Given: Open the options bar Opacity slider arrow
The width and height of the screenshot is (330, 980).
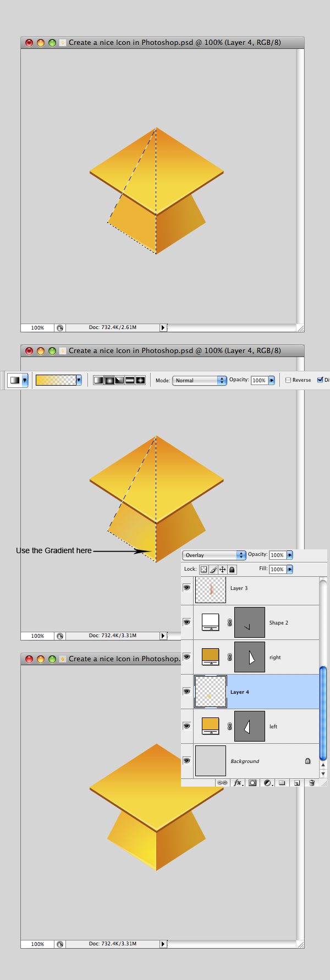Looking at the screenshot, I should point(272,380).
